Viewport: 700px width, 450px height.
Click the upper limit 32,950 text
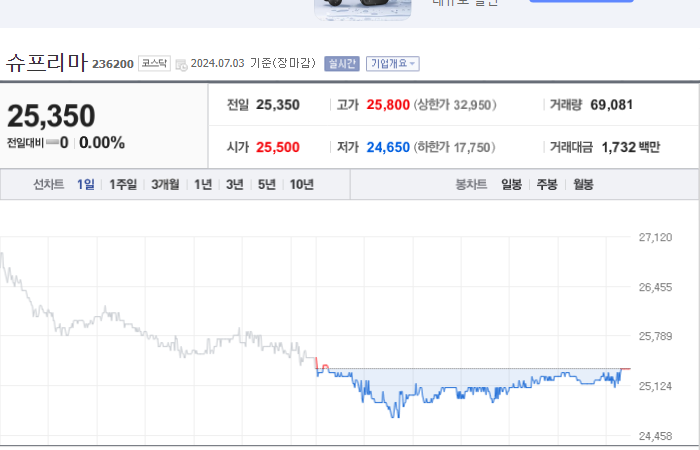(455, 105)
